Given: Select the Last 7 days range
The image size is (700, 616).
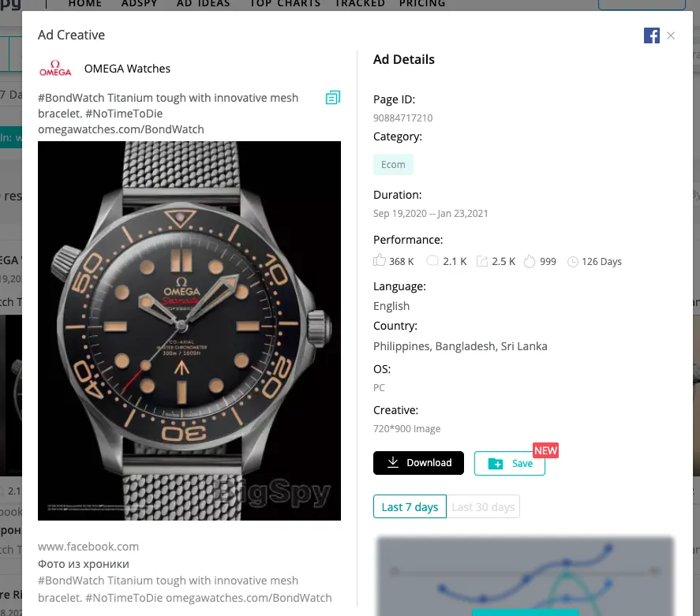Looking at the screenshot, I should (x=410, y=506).
